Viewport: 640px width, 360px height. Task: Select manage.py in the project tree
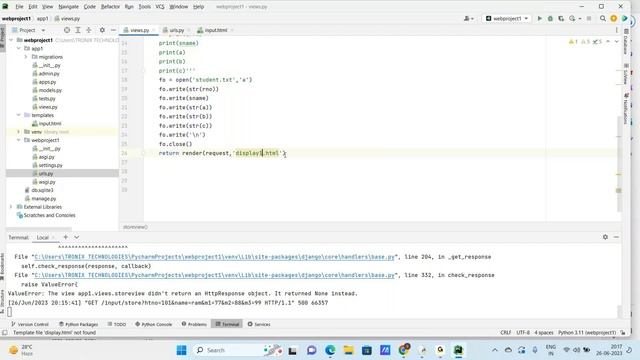tap(44, 198)
